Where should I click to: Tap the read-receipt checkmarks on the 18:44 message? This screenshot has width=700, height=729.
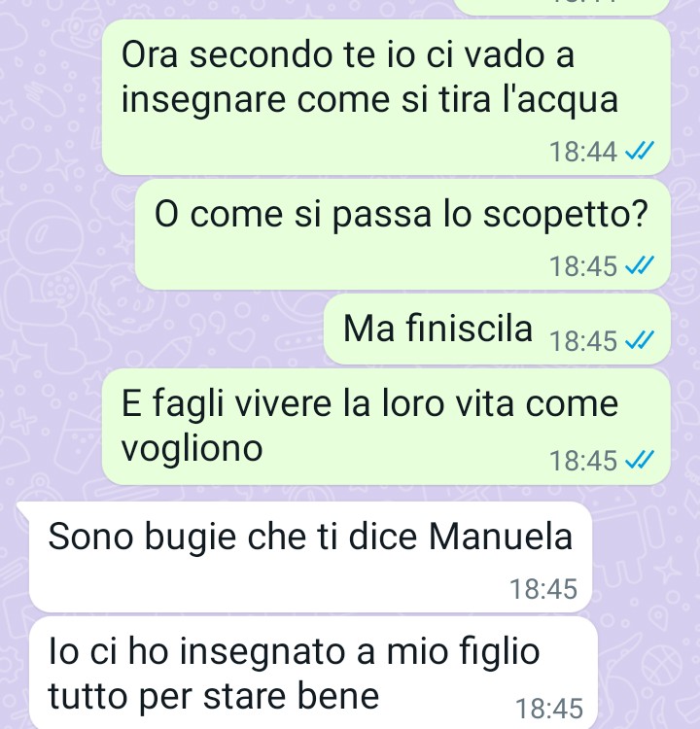pyautogui.click(x=640, y=152)
